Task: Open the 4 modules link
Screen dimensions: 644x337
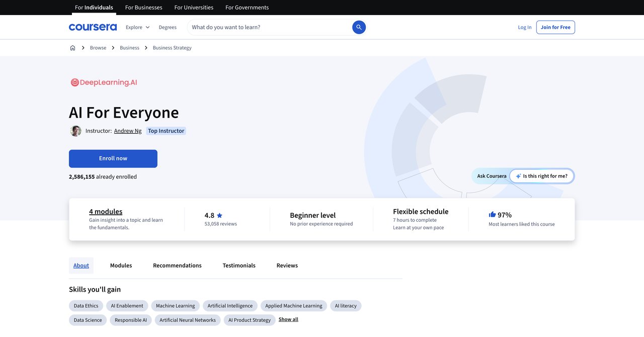Action: click(x=106, y=211)
